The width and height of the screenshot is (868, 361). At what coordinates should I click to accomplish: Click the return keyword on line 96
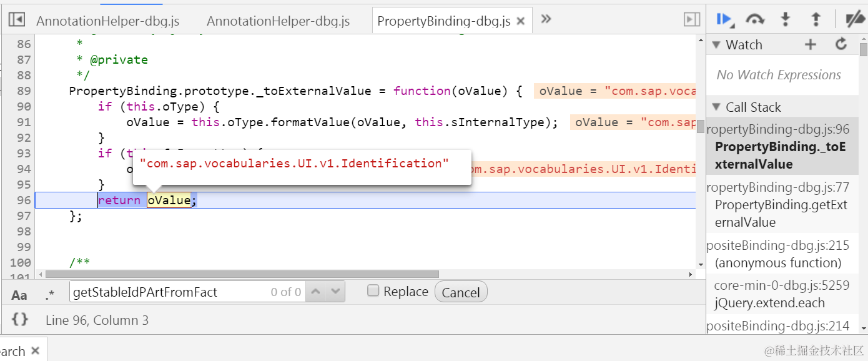click(119, 200)
